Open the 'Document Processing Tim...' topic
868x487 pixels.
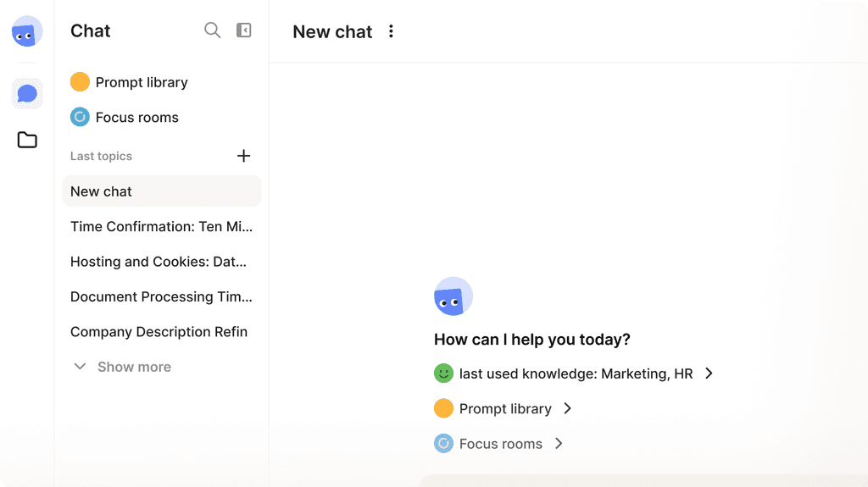(x=162, y=296)
